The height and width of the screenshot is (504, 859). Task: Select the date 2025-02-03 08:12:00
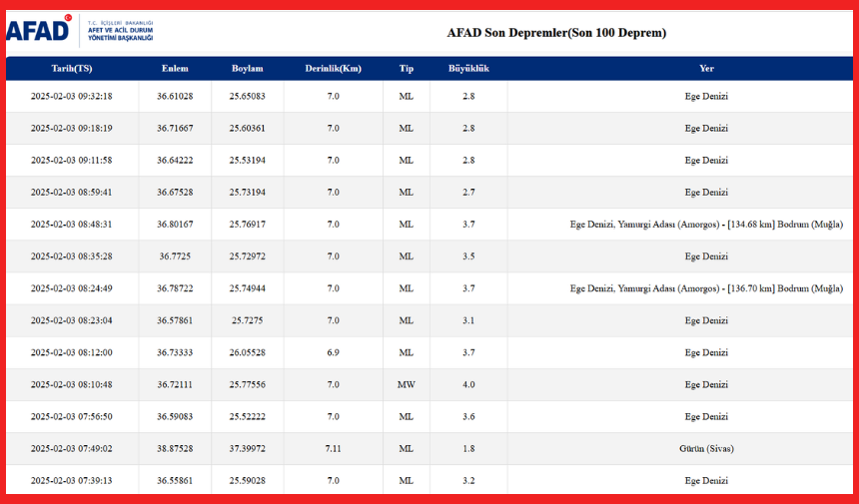(72, 352)
